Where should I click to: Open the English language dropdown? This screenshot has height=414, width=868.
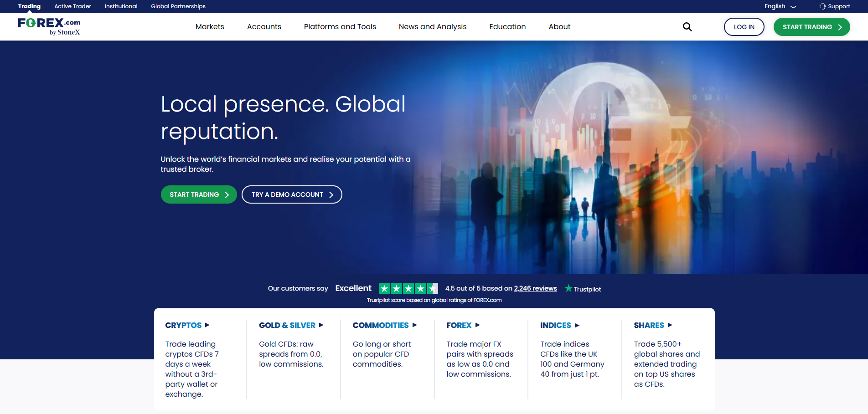click(780, 6)
